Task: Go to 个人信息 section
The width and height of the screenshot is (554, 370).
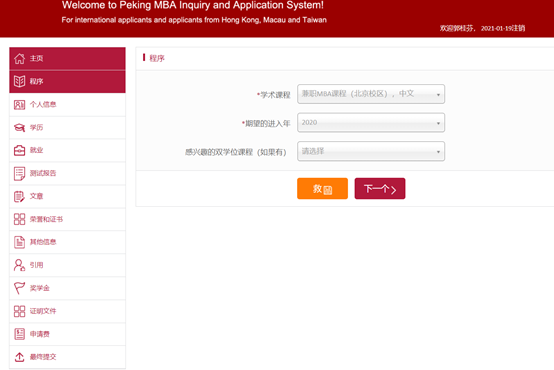Action: coord(67,105)
